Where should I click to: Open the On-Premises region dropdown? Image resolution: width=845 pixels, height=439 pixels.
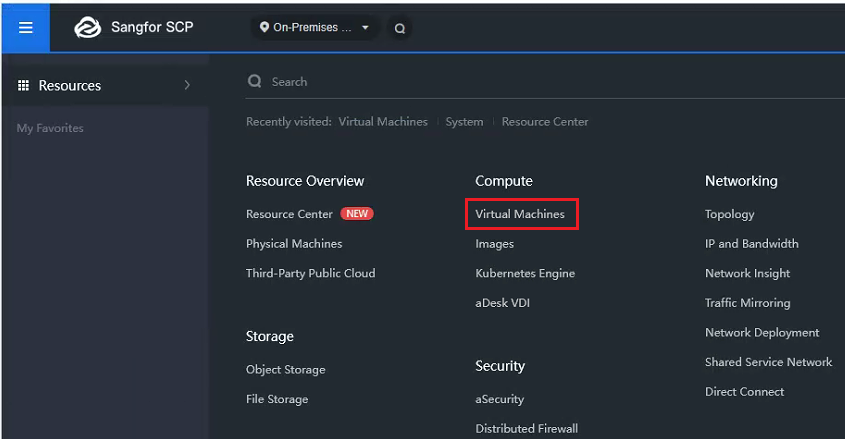point(314,27)
